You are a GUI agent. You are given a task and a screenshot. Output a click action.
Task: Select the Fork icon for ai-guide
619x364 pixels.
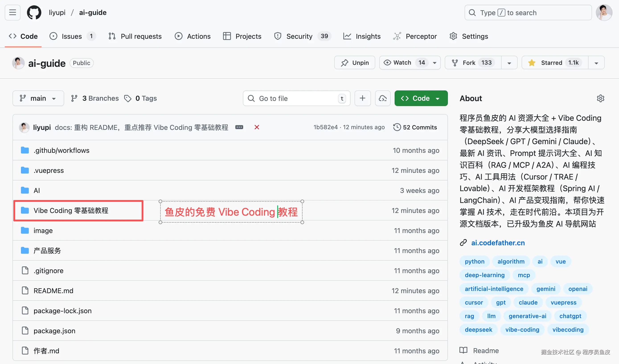point(455,62)
